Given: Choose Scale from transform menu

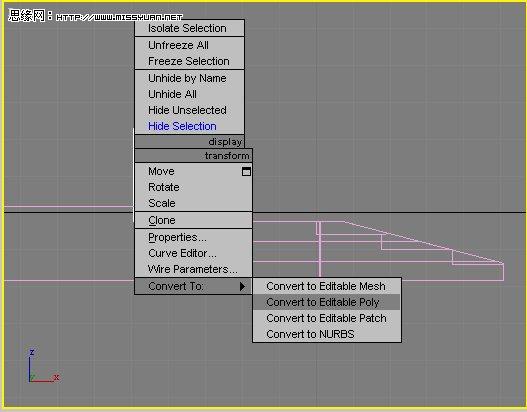Looking at the screenshot, I should [193, 203].
